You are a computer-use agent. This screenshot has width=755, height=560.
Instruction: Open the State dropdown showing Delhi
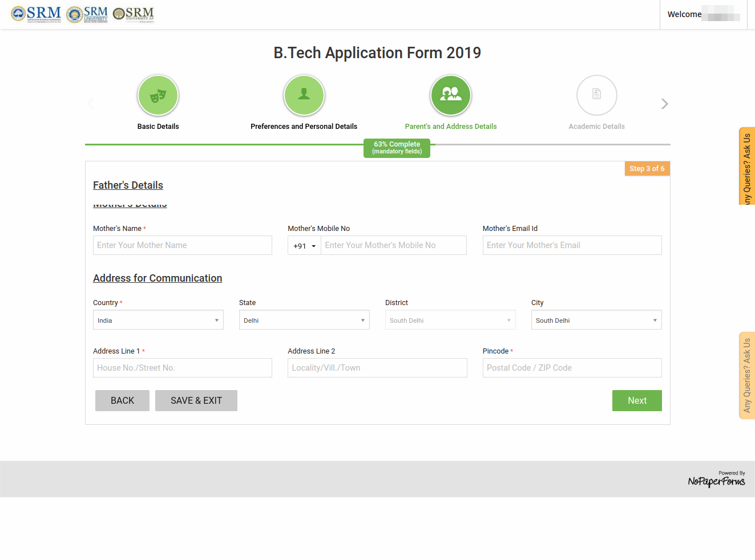click(x=304, y=320)
